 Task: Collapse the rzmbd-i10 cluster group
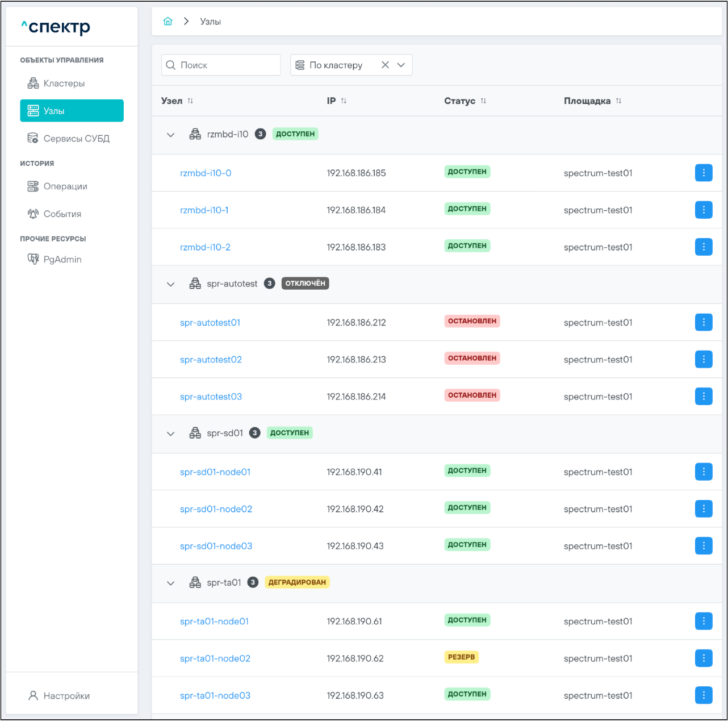click(170, 135)
